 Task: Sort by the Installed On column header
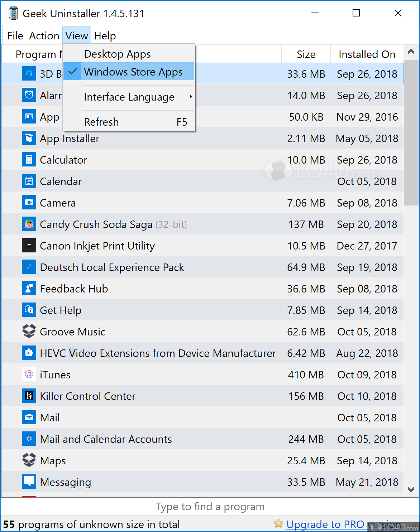point(367,54)
